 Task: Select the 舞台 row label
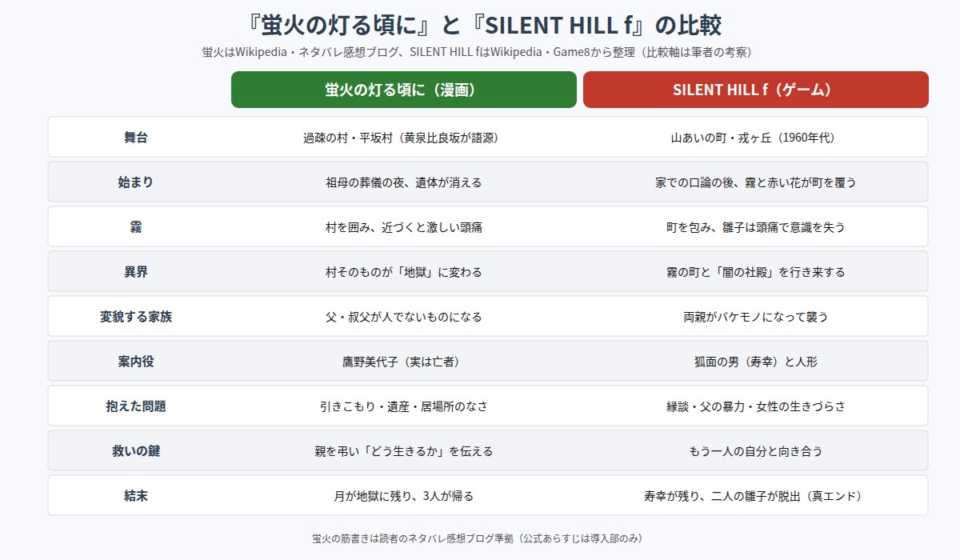(136, 138)
